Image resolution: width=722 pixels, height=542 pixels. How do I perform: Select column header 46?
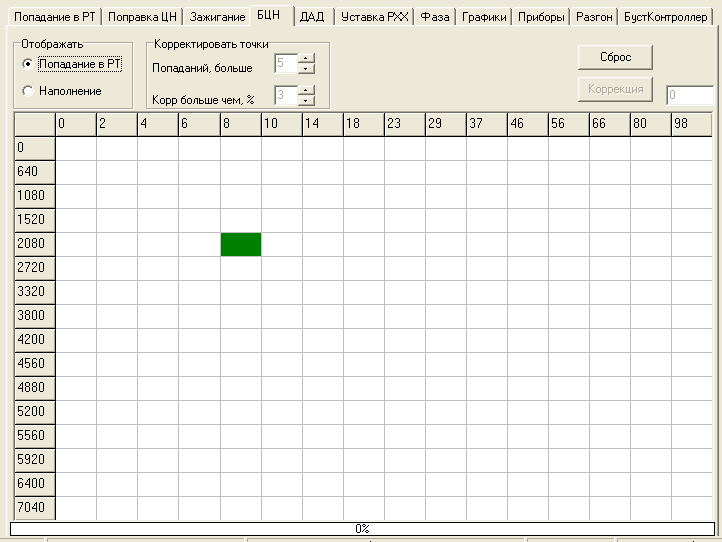point(528,124)
